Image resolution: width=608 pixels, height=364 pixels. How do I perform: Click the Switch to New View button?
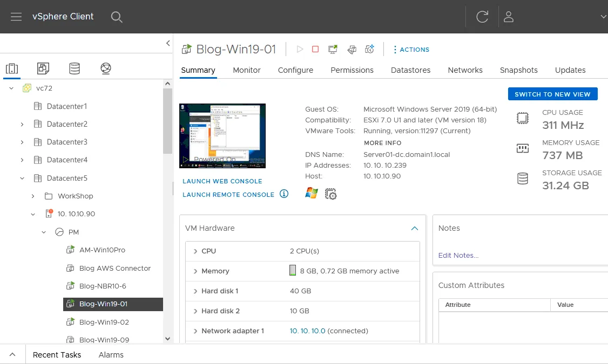tap(552, 94)
